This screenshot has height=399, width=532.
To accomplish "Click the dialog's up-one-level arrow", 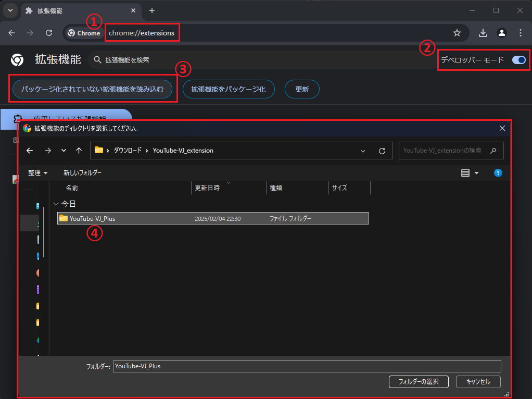I will 79,151.
